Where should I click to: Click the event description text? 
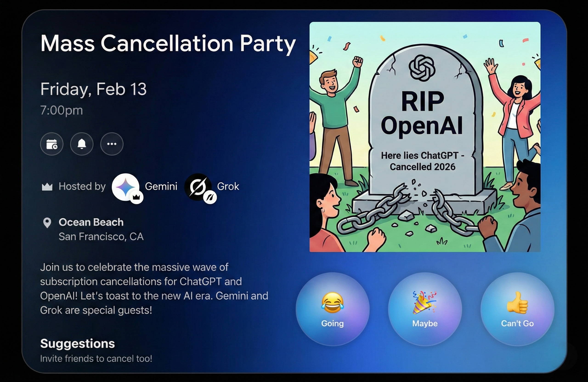[154, 289]
